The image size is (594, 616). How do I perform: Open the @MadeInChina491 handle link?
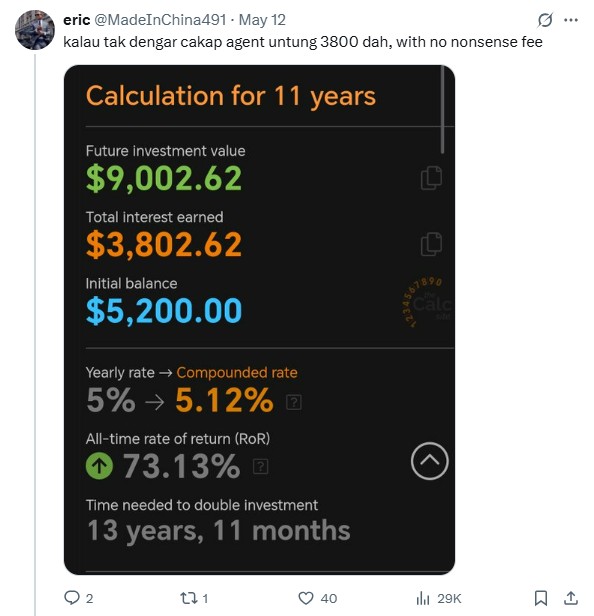[160, 20]
